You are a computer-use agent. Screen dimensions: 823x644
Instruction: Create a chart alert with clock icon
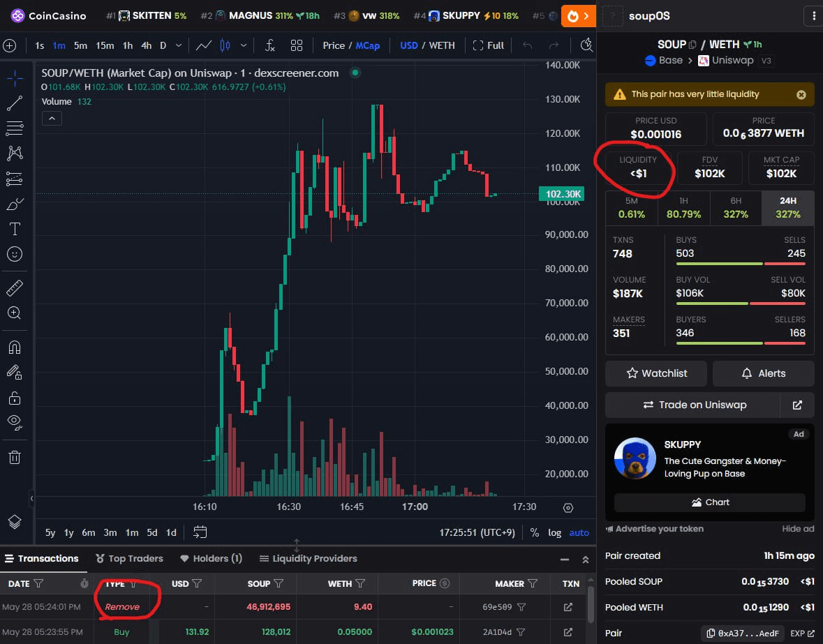(x=586, y=45)
